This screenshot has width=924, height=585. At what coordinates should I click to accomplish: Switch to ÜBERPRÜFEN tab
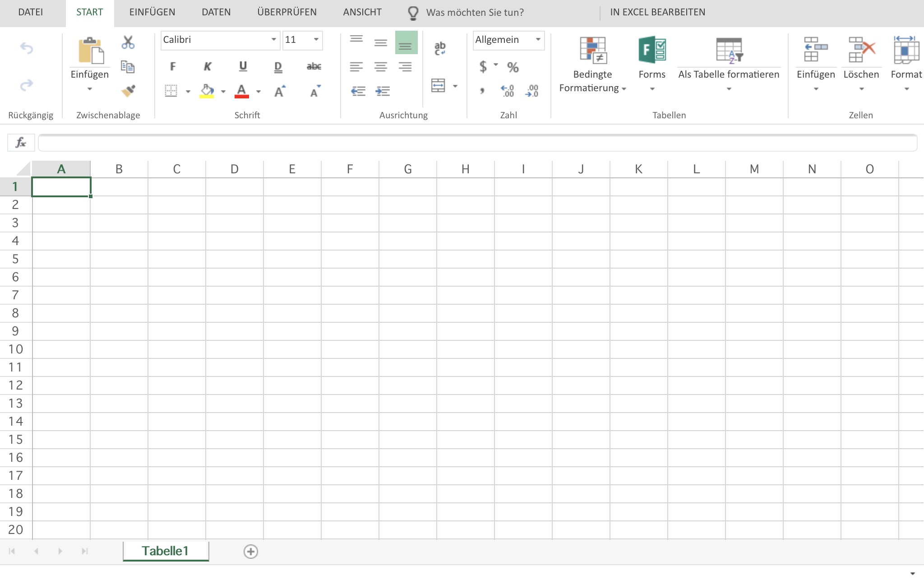point(287,13)
